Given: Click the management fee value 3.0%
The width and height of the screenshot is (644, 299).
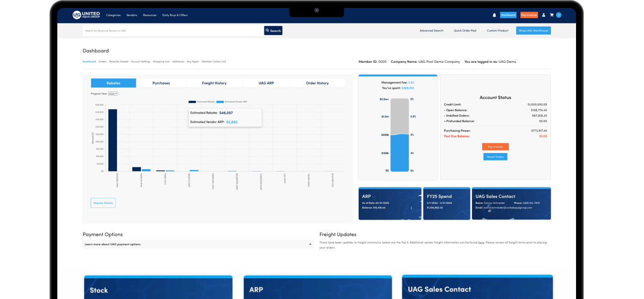Looking at the screenshot, I should coord(411,82).
